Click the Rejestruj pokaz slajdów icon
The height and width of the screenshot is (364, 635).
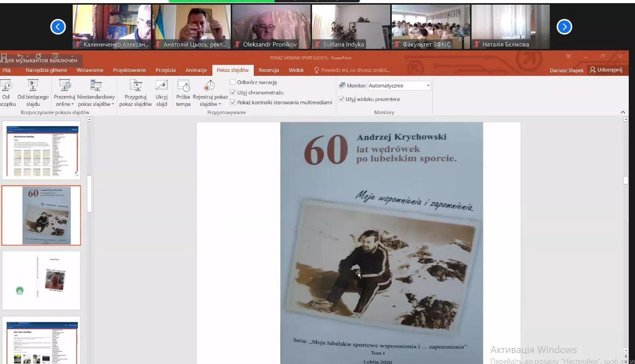pyautogui.click(x=210, y=86)
